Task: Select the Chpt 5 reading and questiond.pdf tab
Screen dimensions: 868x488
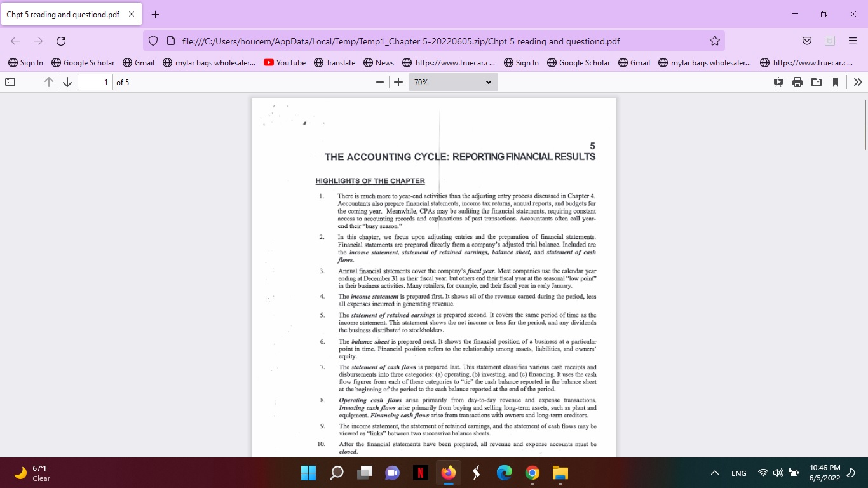Action: click(71, 14)
